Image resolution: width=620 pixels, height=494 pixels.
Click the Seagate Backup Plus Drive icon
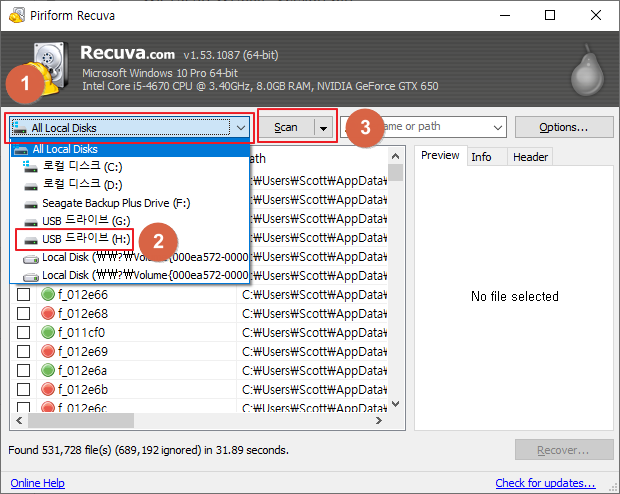30,204
